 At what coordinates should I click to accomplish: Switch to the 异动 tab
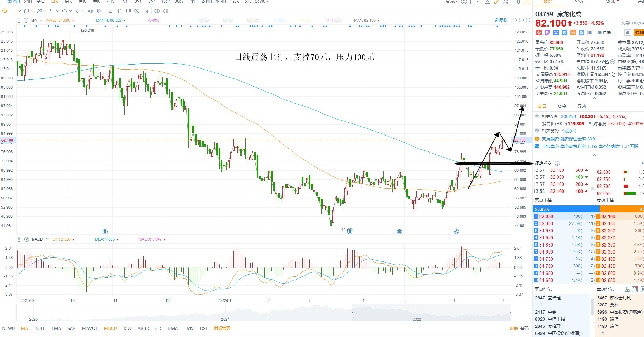582,106
